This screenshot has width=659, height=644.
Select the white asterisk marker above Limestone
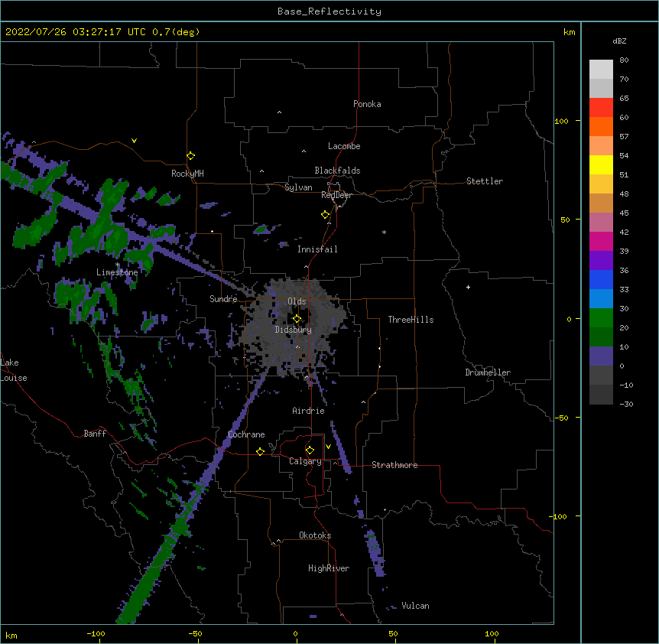click(x=117, y=265)
